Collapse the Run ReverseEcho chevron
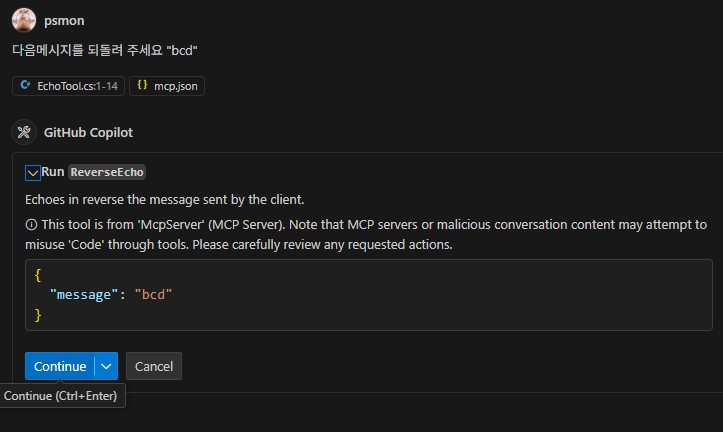 [32, 172]
